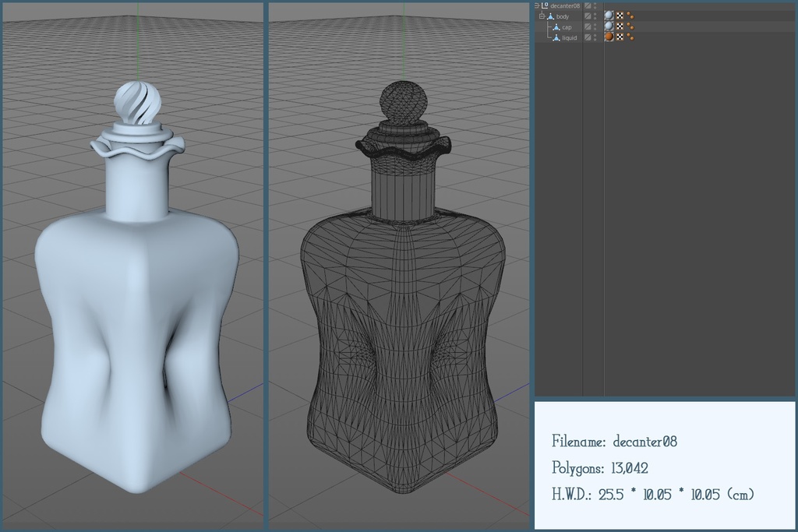This screenshot has height=532, width=798.
Task: Collapse the body object's children
Action: click(x=542, y=16)
